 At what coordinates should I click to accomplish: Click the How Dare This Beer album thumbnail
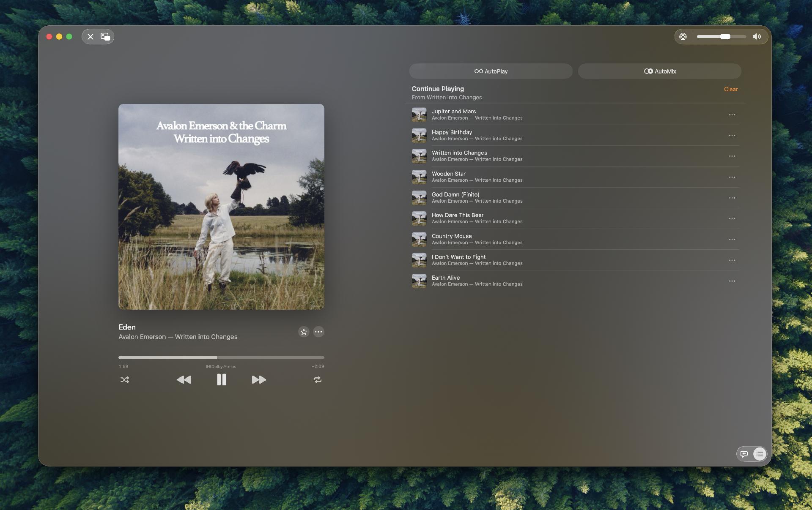click(x=419, y=218)
